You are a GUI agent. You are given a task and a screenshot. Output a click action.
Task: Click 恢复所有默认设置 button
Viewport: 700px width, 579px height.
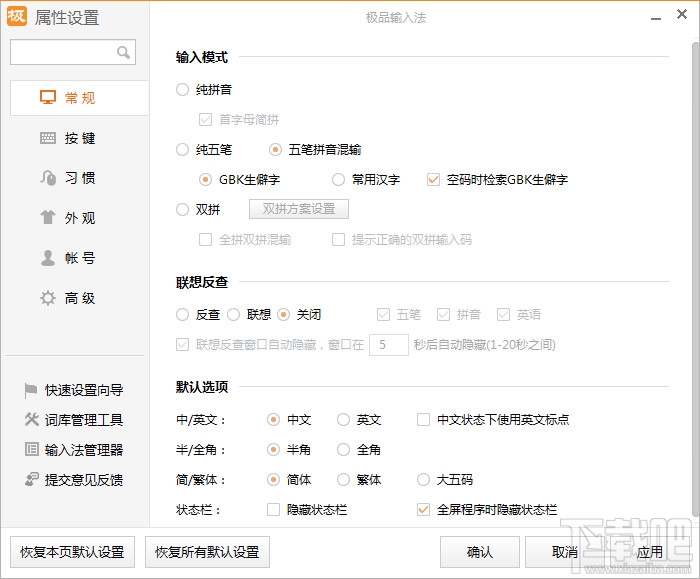(x=207, y=552)
